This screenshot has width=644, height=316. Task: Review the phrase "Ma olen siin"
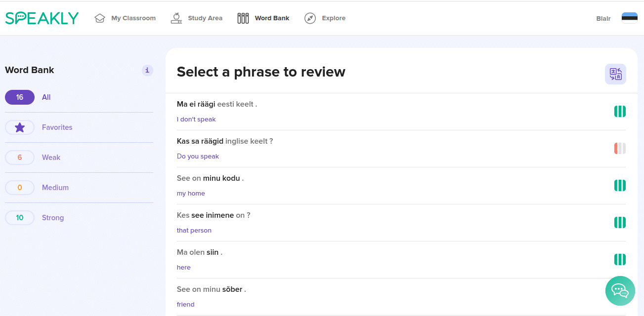[x=199, y=252]
